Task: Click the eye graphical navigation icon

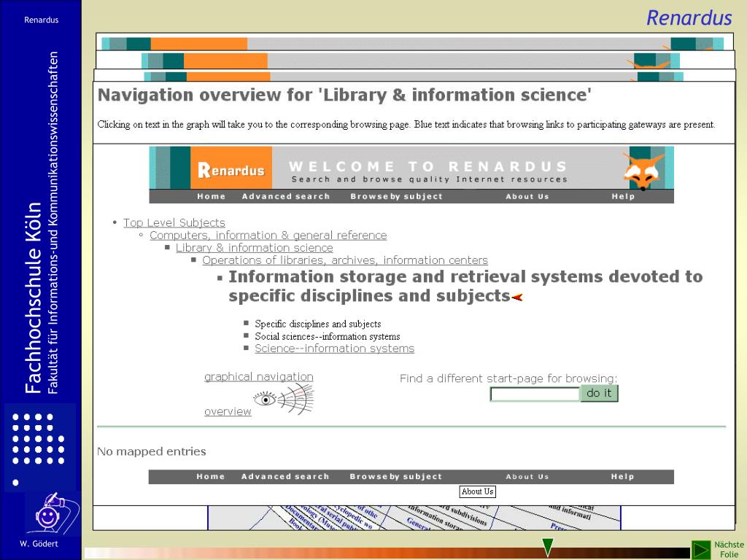Action: click(x=284, y=399)
